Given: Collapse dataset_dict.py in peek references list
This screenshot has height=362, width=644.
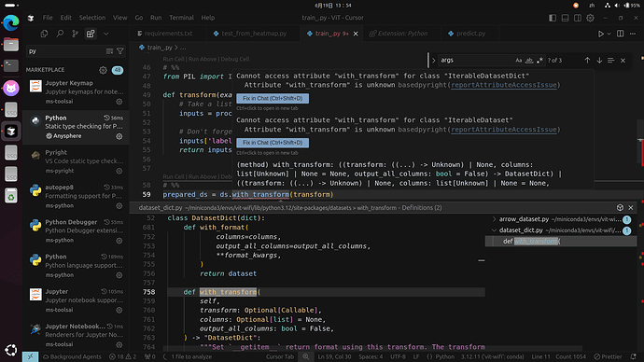Looking at the screenshot, I should tap(494, 230).
